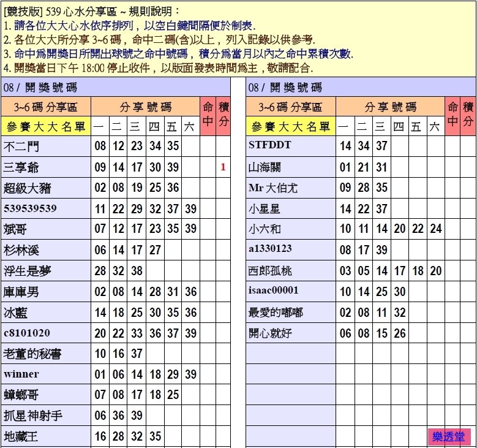Screen dimensions: 477x448
Task: Select participant name 杉林溪
Action: point(21,250)
